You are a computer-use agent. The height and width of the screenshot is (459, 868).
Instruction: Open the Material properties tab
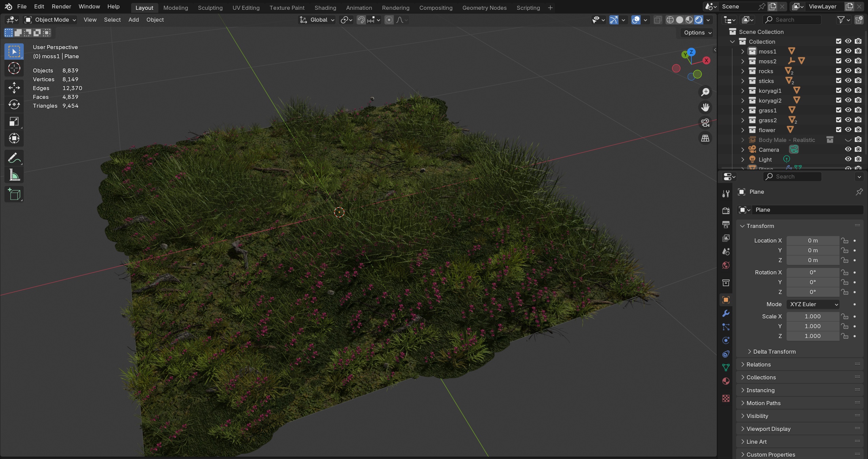[x=726, y=381]
